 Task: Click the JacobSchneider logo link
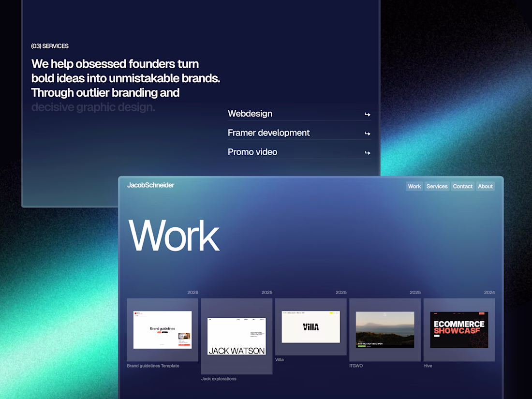(x=150, y=185)
